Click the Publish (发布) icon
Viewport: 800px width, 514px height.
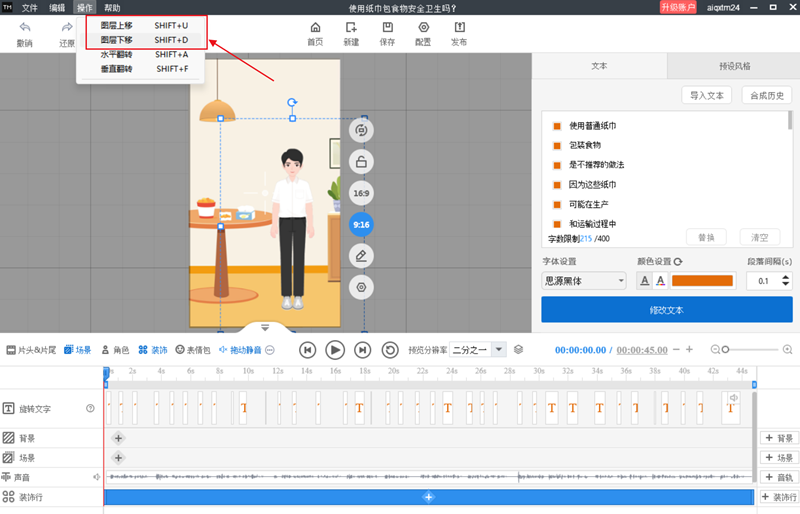click(459, 27)
